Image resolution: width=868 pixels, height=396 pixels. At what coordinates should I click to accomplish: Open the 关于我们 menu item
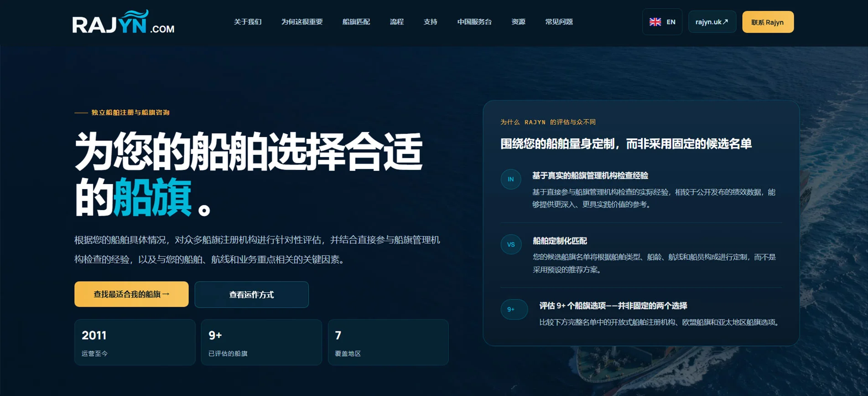pos(248,22)
